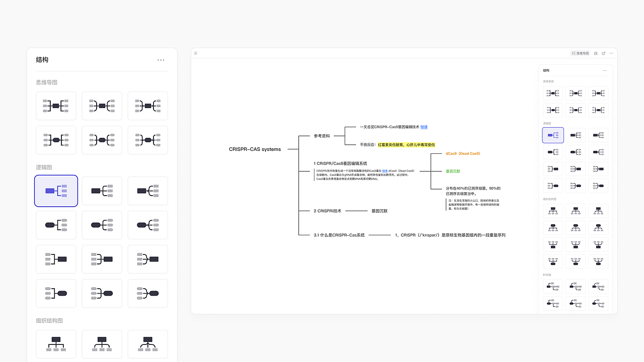
Task: Open the app header's three-dot more menu
Action: (611, 53)
